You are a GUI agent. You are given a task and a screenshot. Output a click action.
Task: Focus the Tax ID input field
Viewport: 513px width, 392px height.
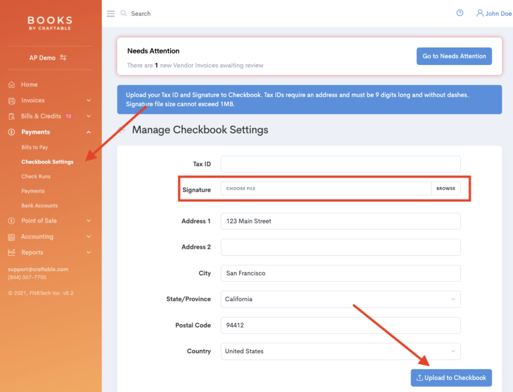(341, 164)
